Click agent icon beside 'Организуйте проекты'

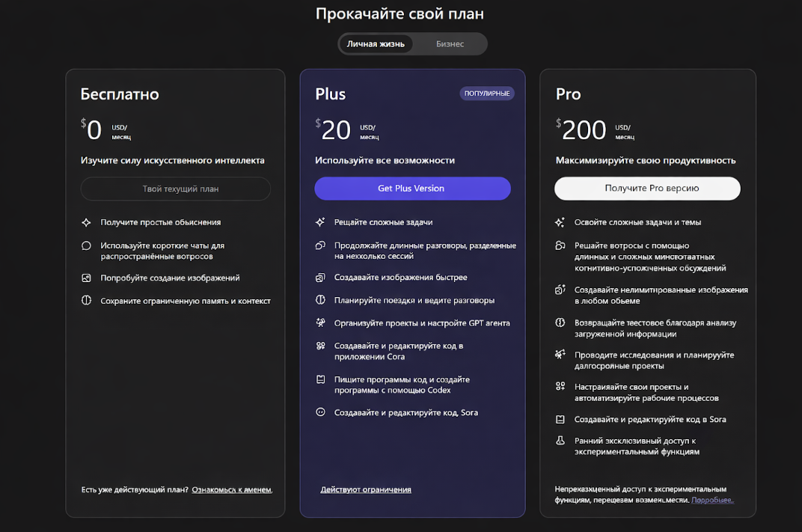click(x=320, y=323)
